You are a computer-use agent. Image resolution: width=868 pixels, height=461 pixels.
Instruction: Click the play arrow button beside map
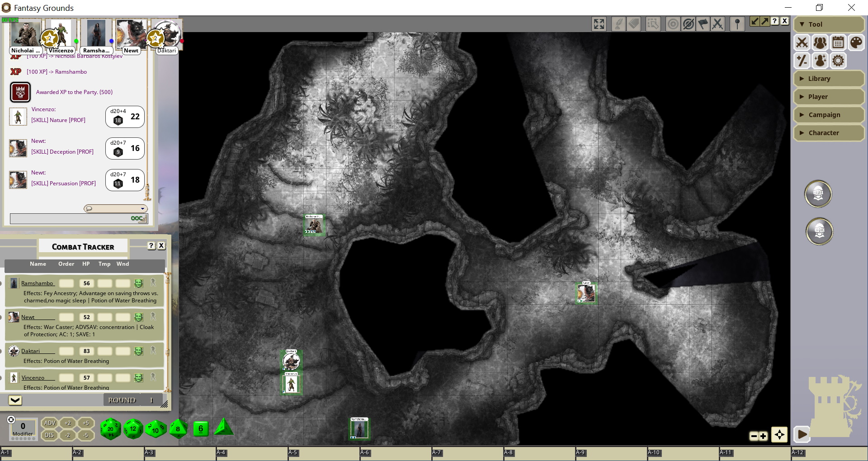pos(802,435)
